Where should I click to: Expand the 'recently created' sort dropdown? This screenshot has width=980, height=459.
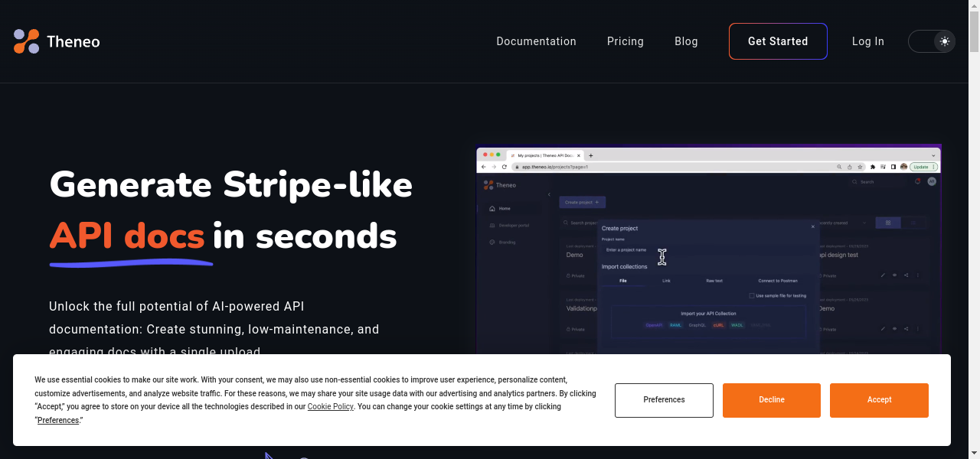point(864,223)
